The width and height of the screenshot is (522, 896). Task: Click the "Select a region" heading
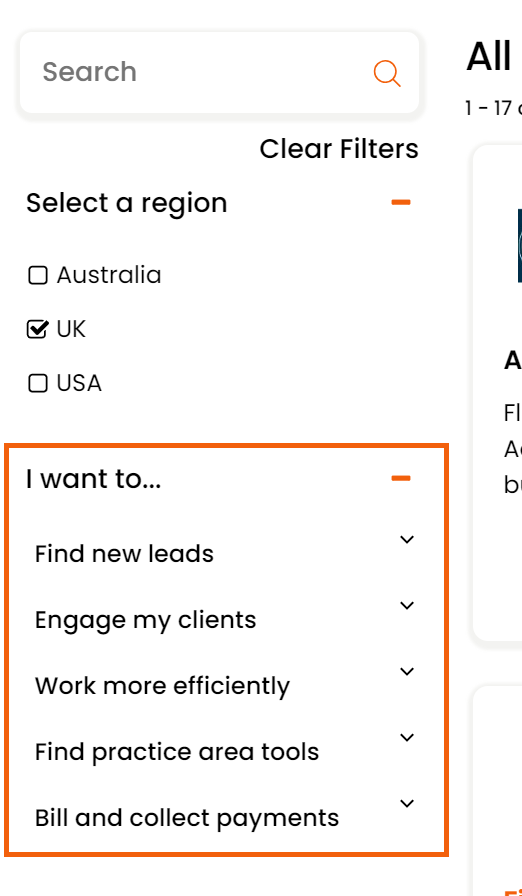coord(127,203)
